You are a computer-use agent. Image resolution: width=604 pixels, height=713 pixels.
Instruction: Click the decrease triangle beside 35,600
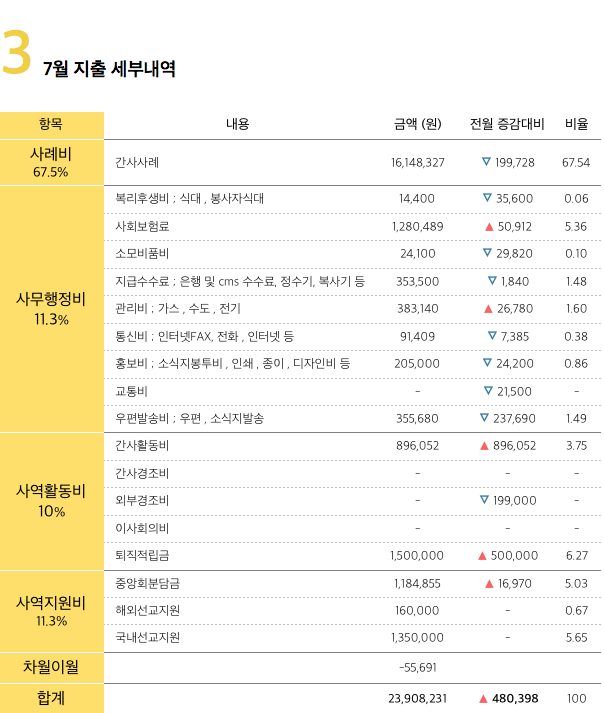pos(487,198)
